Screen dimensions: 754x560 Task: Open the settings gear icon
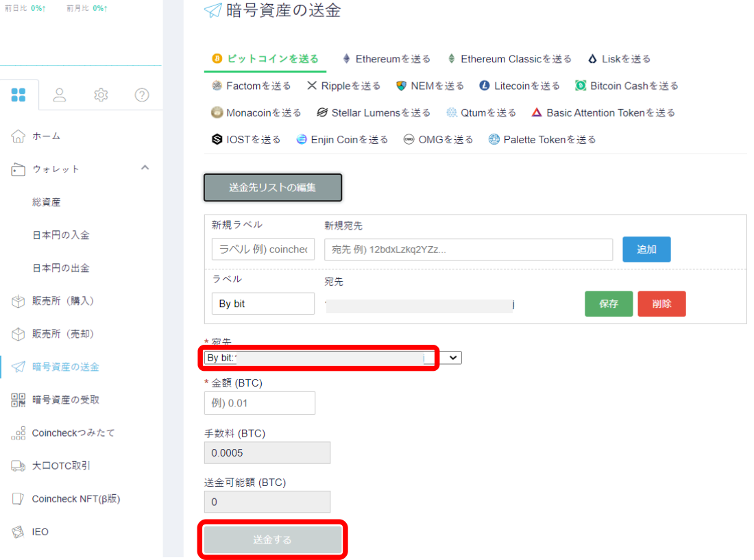tap(101, 95)
